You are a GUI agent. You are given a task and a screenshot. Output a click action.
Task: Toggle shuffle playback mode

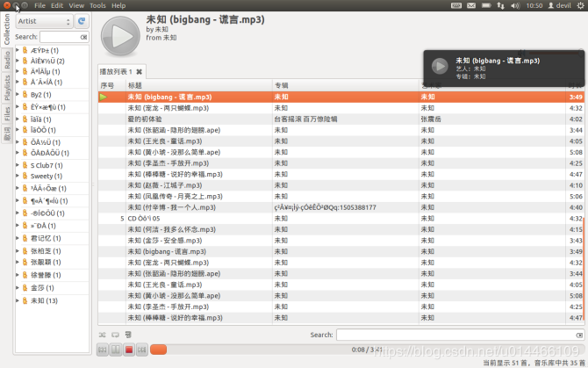(x=102, y=335)
